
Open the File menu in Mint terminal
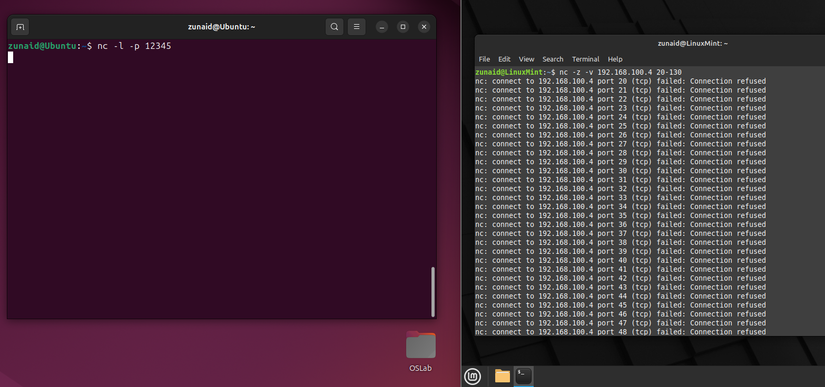pos(484,59)
